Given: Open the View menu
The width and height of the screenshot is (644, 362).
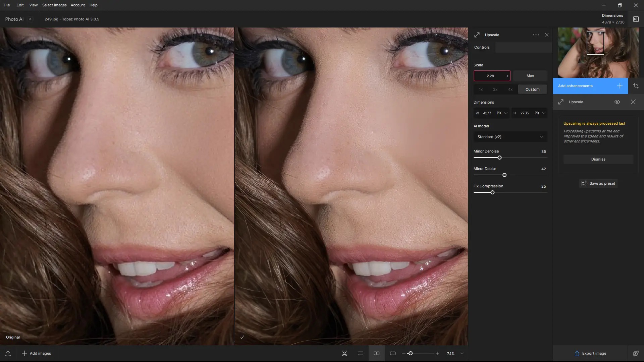Looking at the screenshot, I should point(33,5).
